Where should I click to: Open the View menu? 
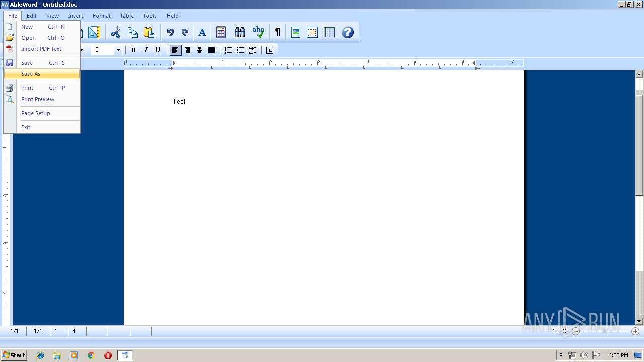click(53, 16)
